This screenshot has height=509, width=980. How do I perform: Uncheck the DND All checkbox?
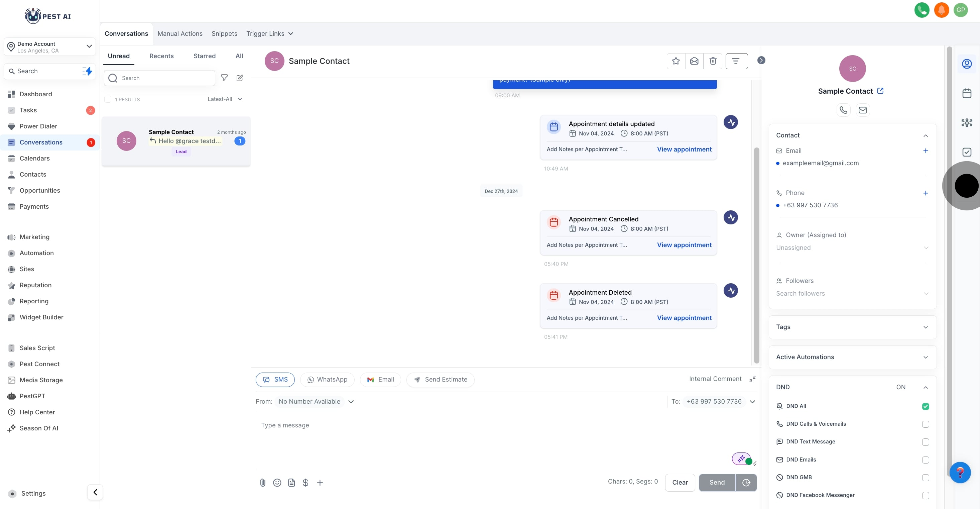tap(925, 406)
